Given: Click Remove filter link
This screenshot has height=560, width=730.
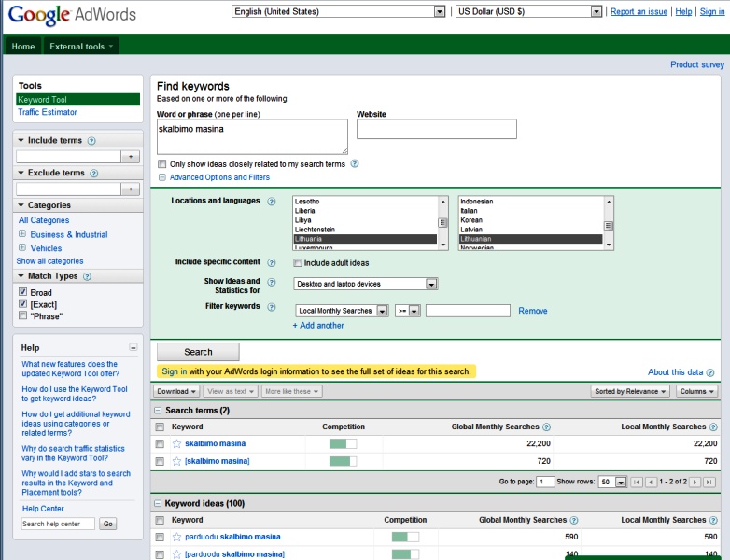Looking at the screenshot, I should coord(533,311).
